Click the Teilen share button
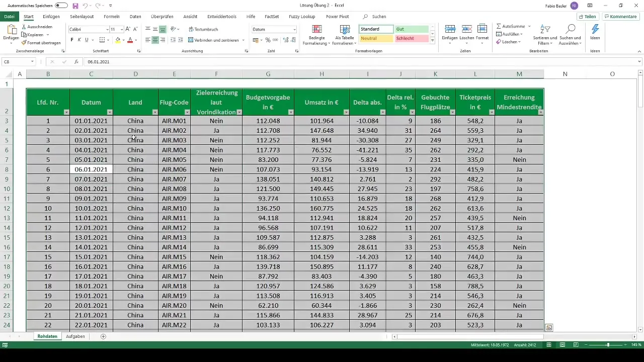Viewport: 644px width, 362px height. pyautogui.click(x=587, y=17)
